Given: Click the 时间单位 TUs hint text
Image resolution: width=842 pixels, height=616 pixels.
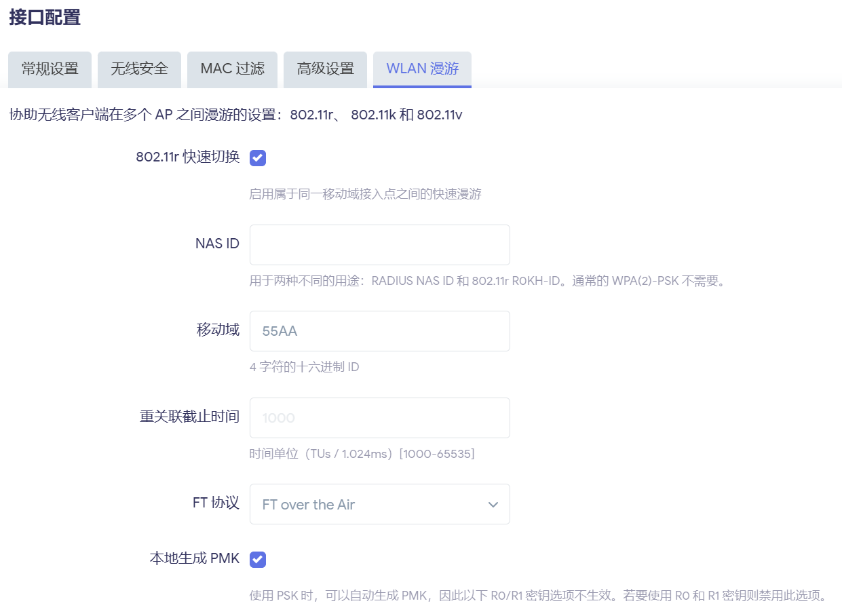Looking at the screenshot, I should (x=362, y=454).
